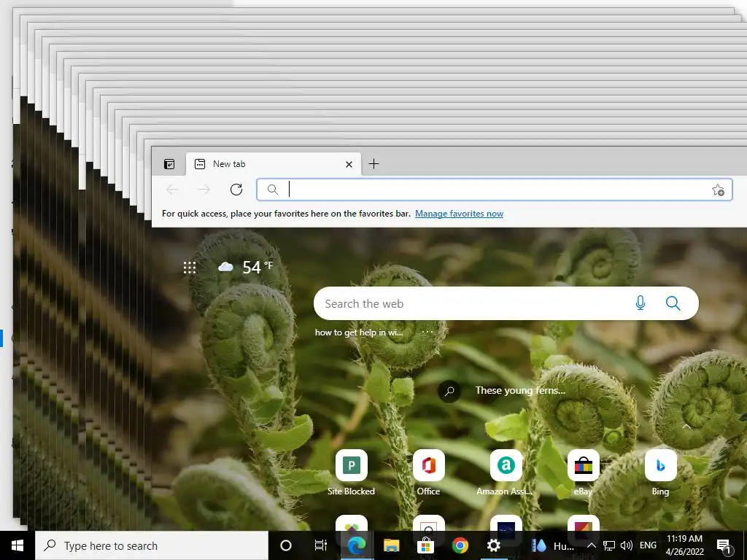Open Cortana circle icon on taskbar
Viewport: 747px width, 560px height.
click(286, 545)
